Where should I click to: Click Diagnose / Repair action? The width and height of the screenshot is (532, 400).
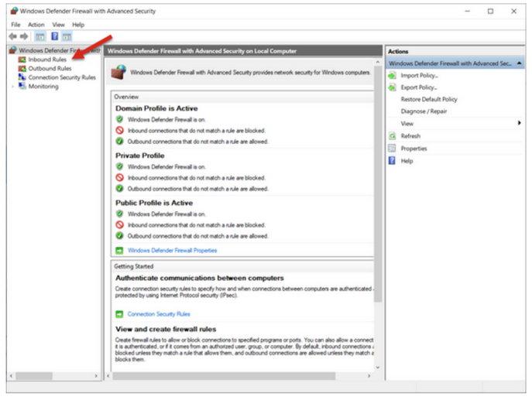[424, 111]
